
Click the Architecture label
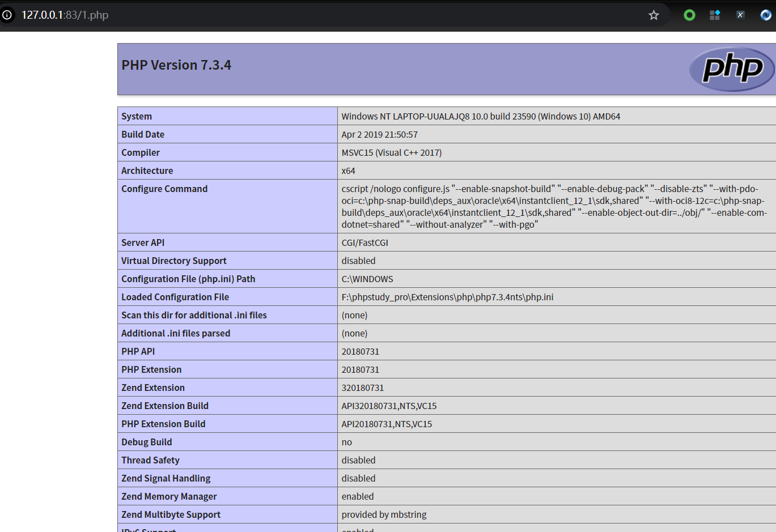click(x=147, y=171)
